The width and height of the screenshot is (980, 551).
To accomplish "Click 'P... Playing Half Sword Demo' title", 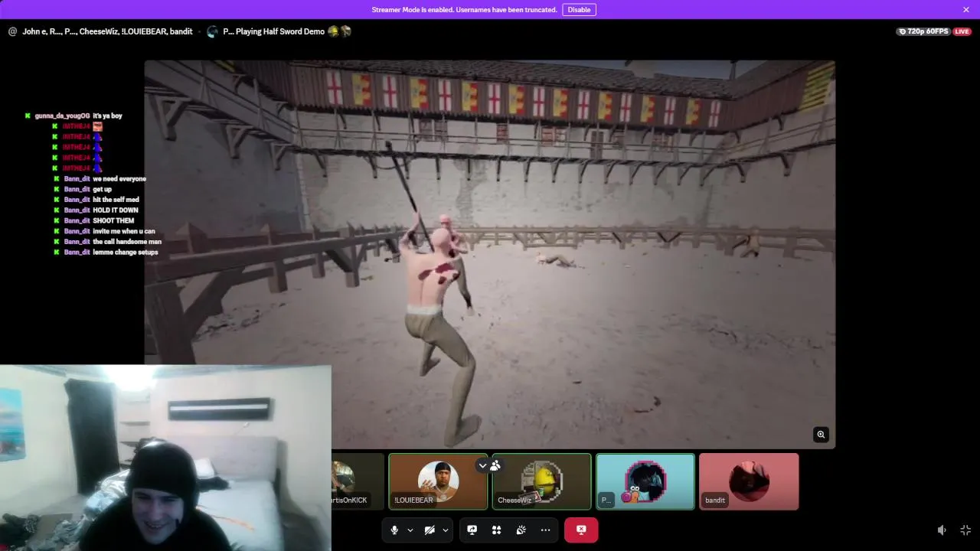I will click(x=273, y=31).
